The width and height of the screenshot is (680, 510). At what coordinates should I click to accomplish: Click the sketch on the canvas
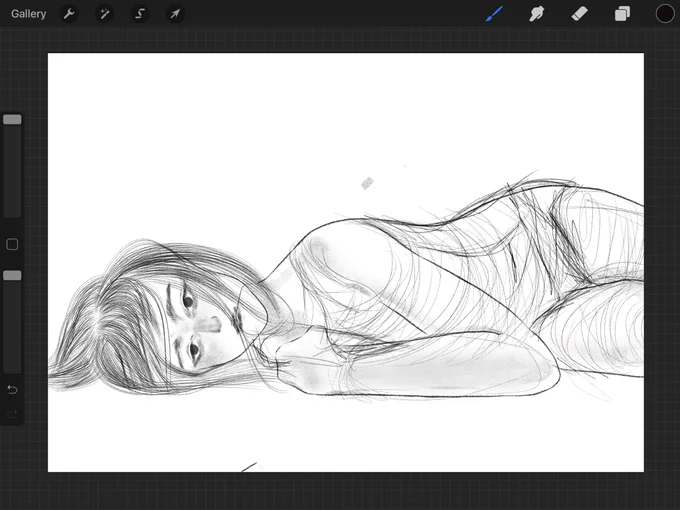346,286
